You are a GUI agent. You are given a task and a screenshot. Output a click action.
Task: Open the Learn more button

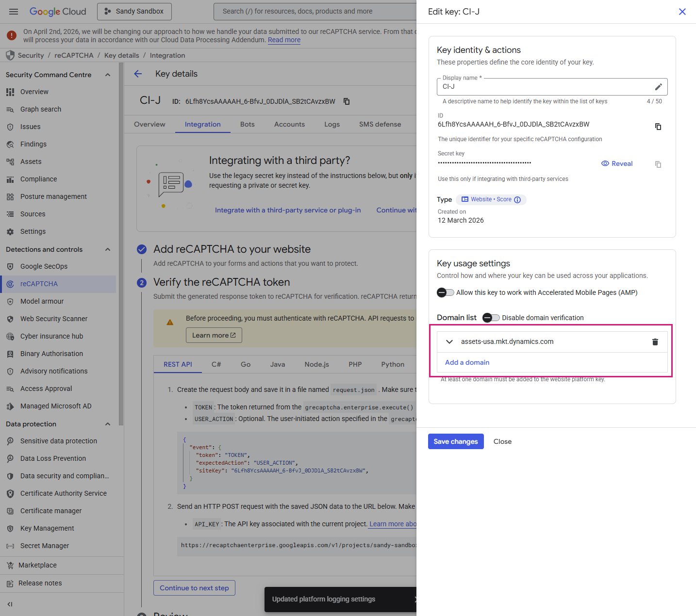[x=214, y=335]
